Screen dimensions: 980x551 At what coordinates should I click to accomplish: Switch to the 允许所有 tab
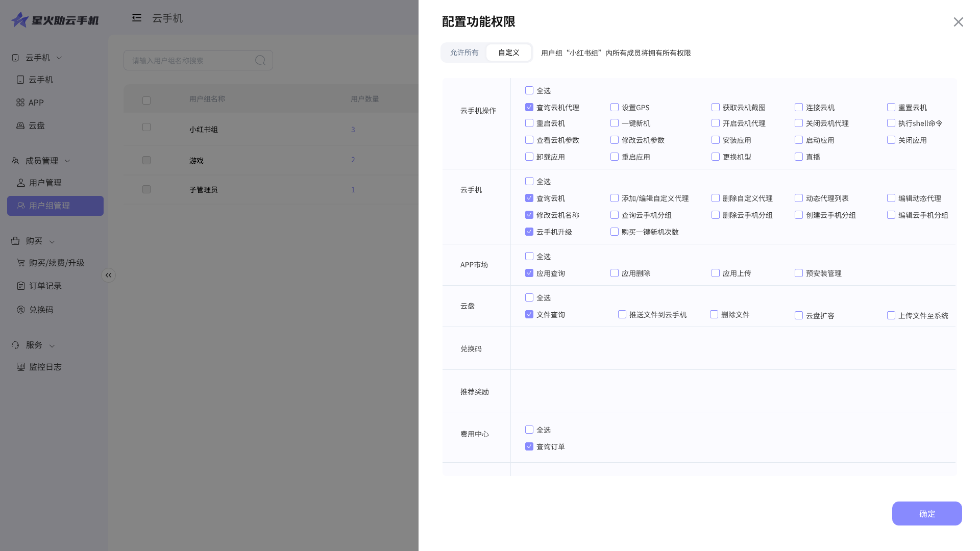tap(464, 53)
